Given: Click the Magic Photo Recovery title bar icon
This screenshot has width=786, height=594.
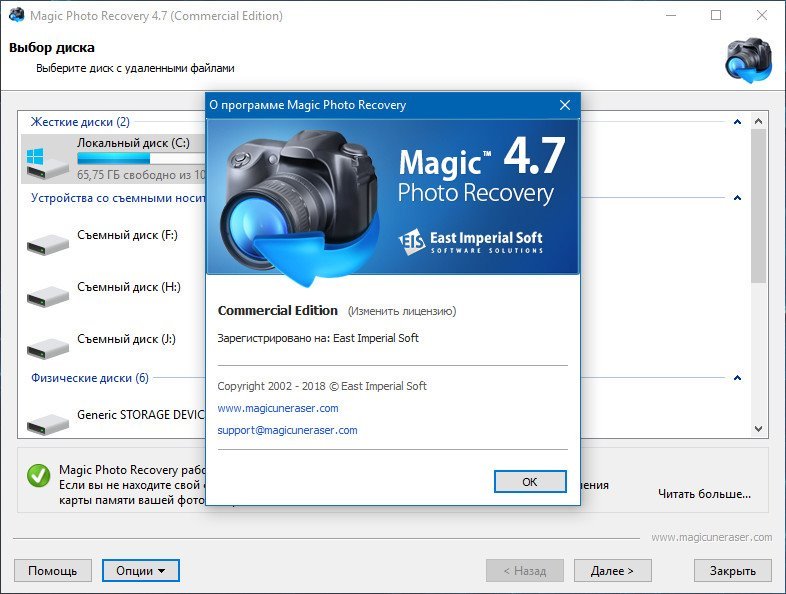Looking at the screenshot, I should [x=17, y=16].
